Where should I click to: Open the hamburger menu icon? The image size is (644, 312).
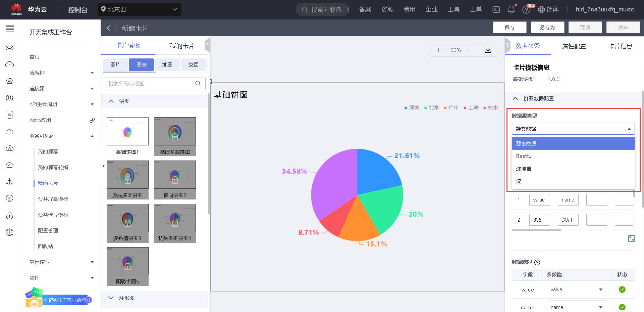coord(10,29)
